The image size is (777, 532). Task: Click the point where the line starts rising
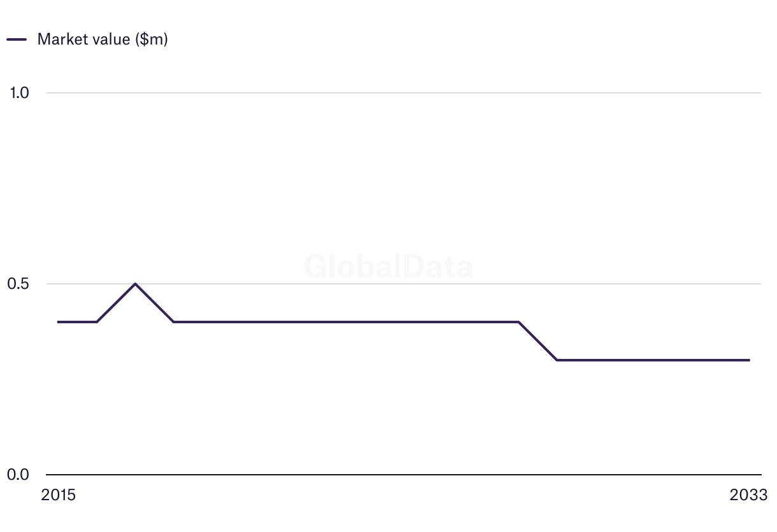[97, 322]
